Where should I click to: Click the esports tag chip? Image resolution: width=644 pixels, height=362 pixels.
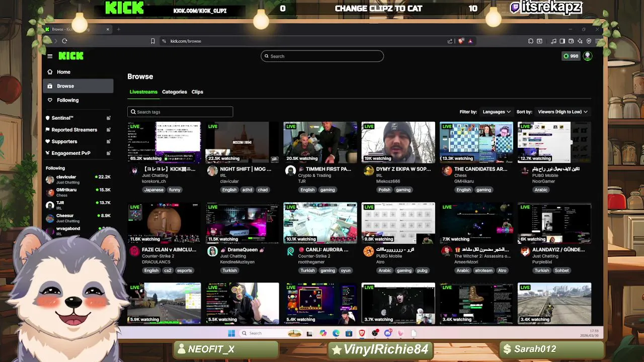(184, 270)
